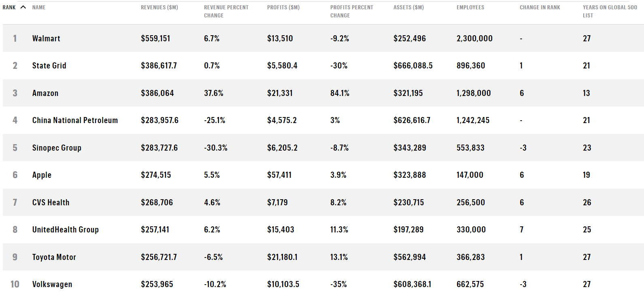
Task: Sort by Assets ($M) column header
Action: pos(408,7)
